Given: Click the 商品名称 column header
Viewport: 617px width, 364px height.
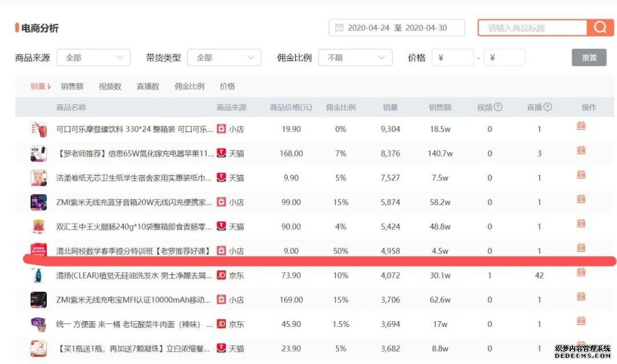Looking at the screenshot, I should click(71, 107).
